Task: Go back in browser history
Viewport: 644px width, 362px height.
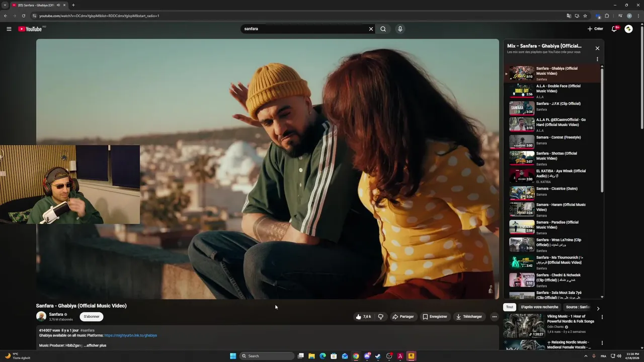Action: click(x=6, y=16)
